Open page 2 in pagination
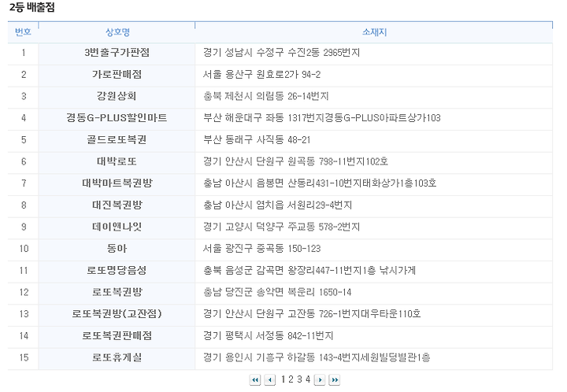Image resolution: width=567 pixels, height=392 pixels. coord(291,379)
